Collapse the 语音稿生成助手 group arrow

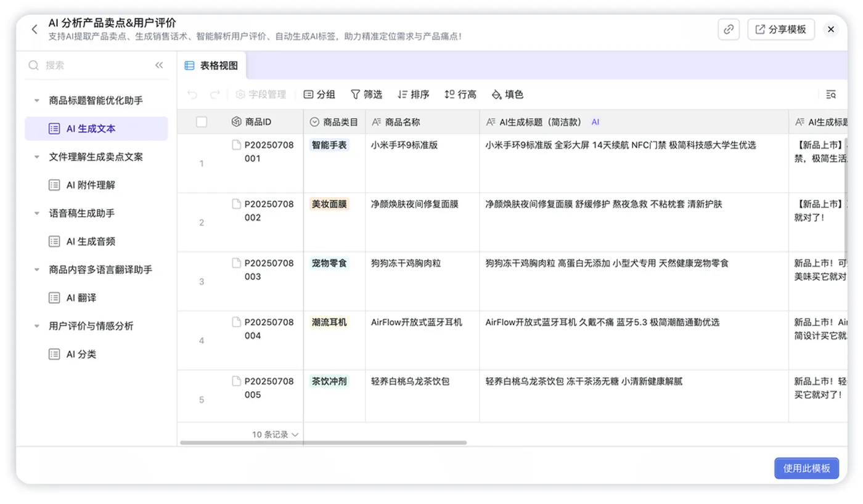pos(37,213)
